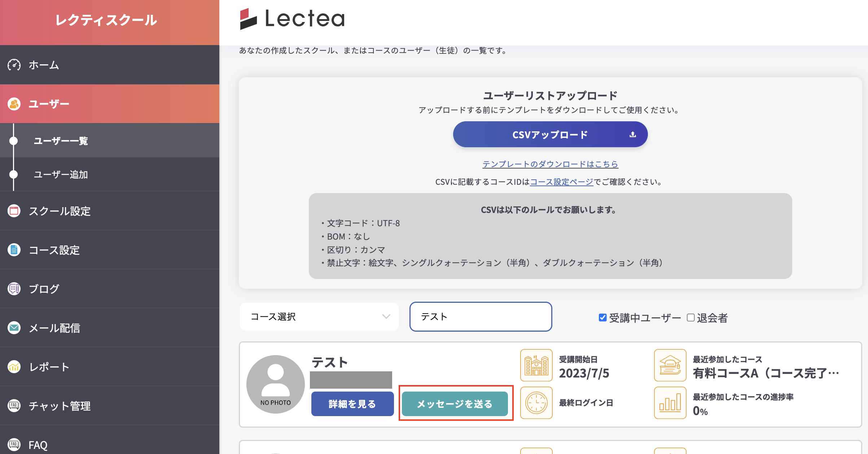Open the テンプレートのダウンロードはこちら link
Viewport: 868px width, 454px height.
click(x=550, y=164)
